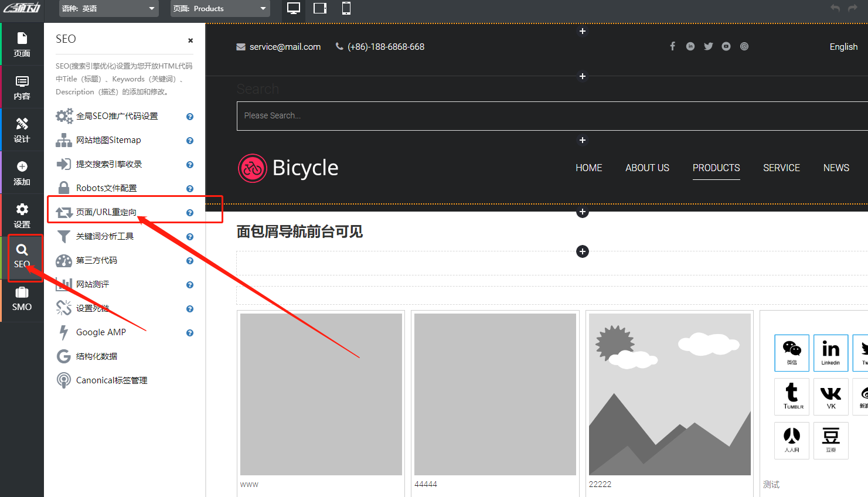The image size is (868, 497).
Task: Click the Please Search input field
Action: pos(551,116)
